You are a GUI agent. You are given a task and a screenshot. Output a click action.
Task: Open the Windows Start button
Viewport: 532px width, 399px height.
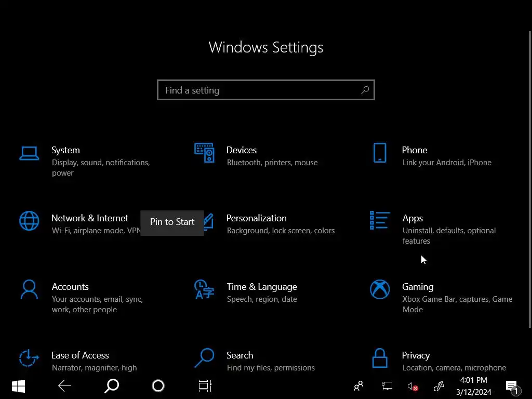[18, 386]
